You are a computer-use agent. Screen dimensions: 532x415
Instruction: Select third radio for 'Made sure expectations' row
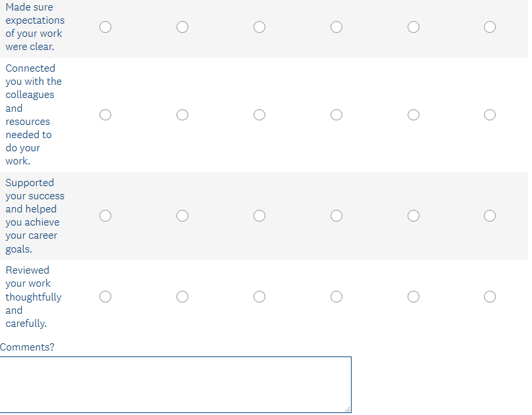click(x=259, y=27)
